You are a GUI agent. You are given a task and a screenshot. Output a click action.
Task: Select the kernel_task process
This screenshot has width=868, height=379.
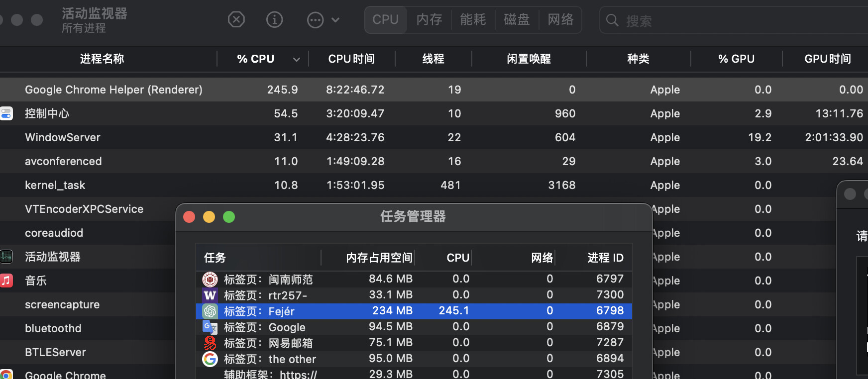pos(55,185)
